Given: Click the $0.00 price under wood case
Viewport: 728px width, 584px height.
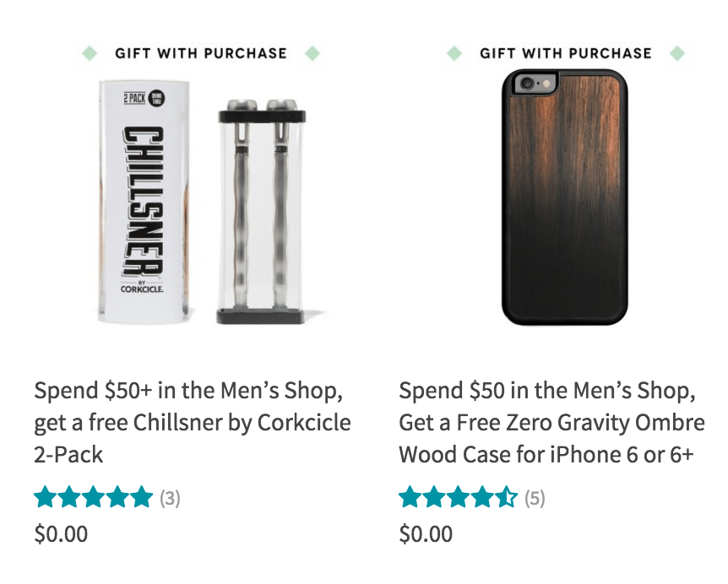Looking at the screenshot, I should tap(426, 534).
